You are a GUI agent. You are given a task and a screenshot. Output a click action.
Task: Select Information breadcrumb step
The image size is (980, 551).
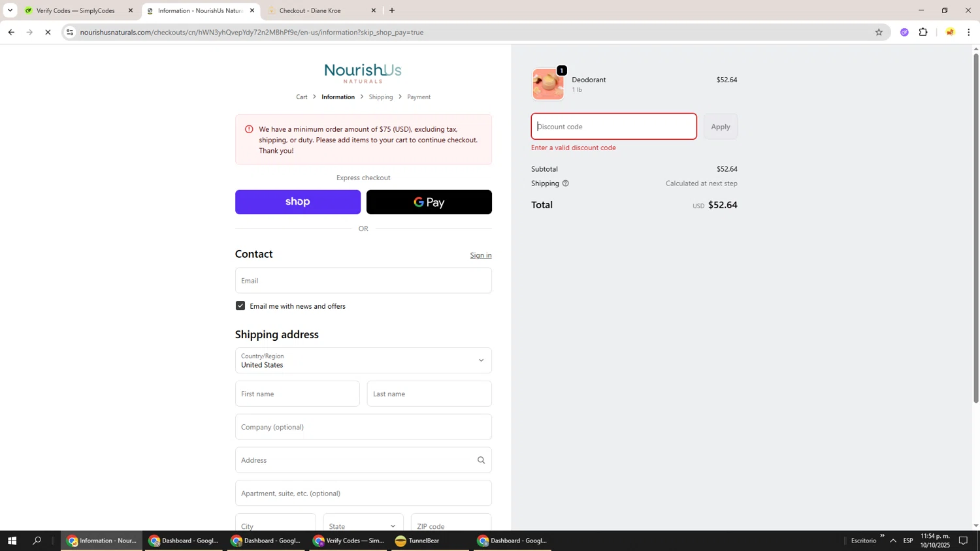pyautogui.click(x=338, y=97)
